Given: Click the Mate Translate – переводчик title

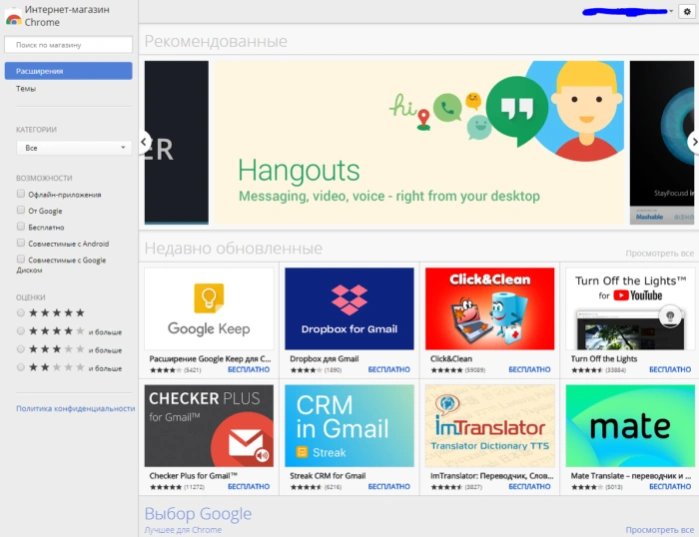Looking at the screenshot, I should click(x=631, y=476).
